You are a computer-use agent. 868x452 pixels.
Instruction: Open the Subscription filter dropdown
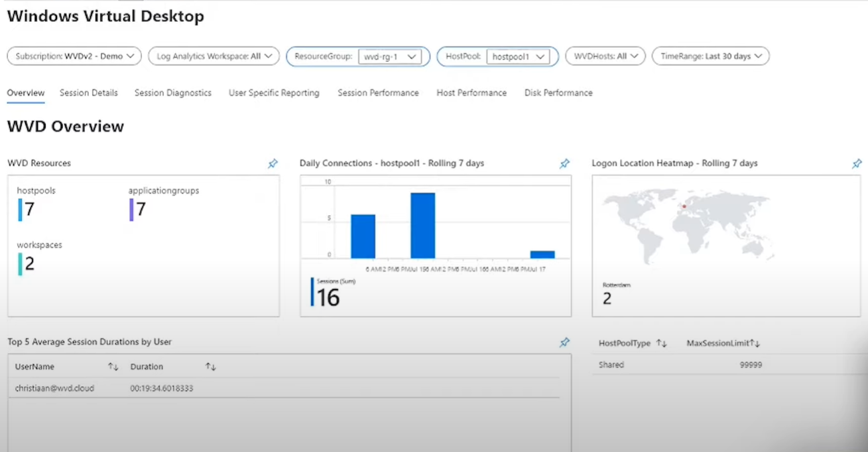coord(74,56)
